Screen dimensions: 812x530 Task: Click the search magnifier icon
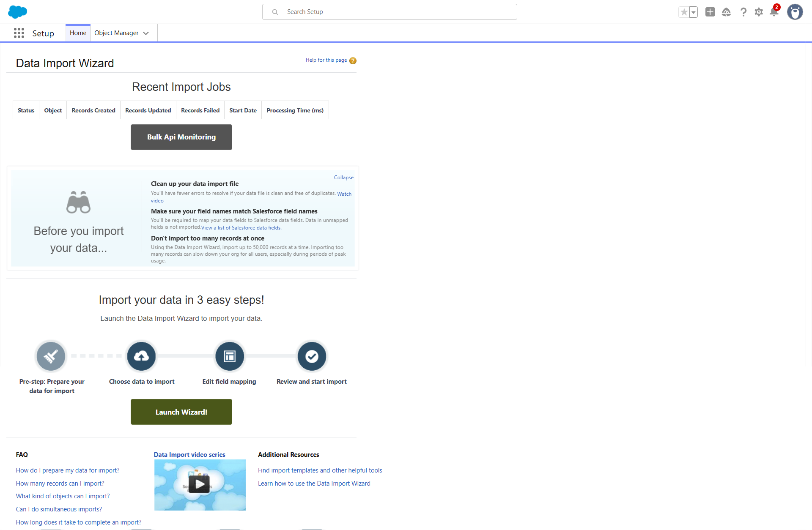[275, 12]
